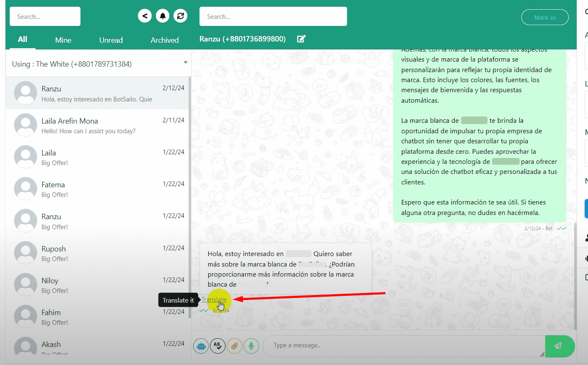Switch to the Unread tab
The width and height of the screenshot is (588, 365).
click(x=111, y=40)
